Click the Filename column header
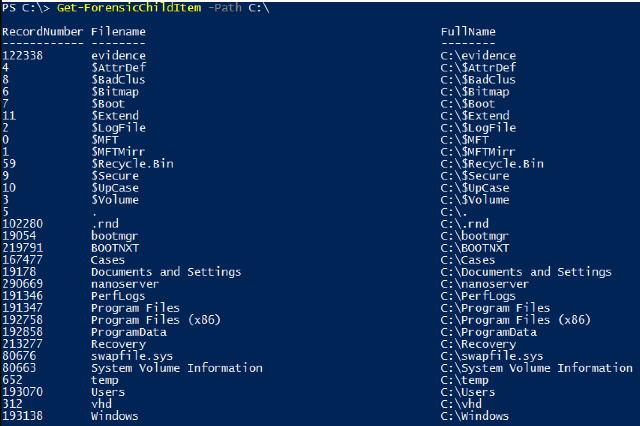This screenshot has height=426, width=640. point(118,32)
